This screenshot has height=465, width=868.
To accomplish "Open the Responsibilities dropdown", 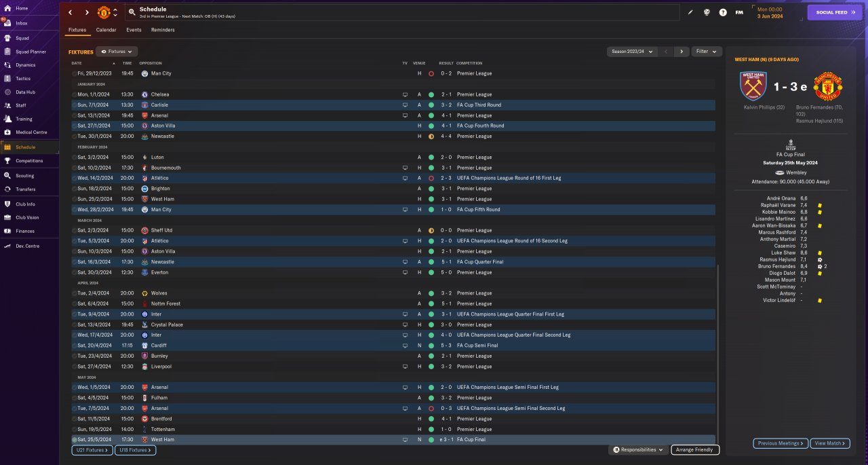I will [638, 450].
